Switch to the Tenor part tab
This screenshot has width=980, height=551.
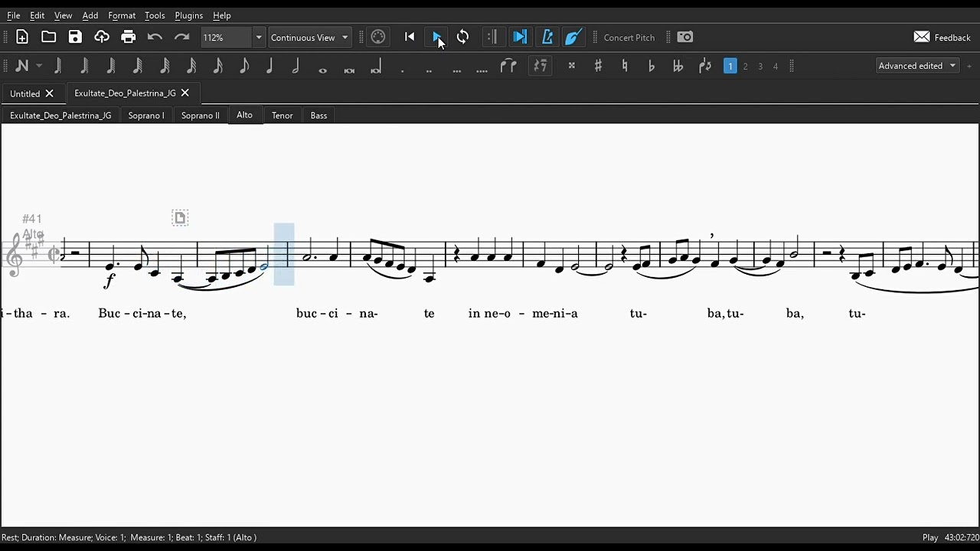pos(283,116)
